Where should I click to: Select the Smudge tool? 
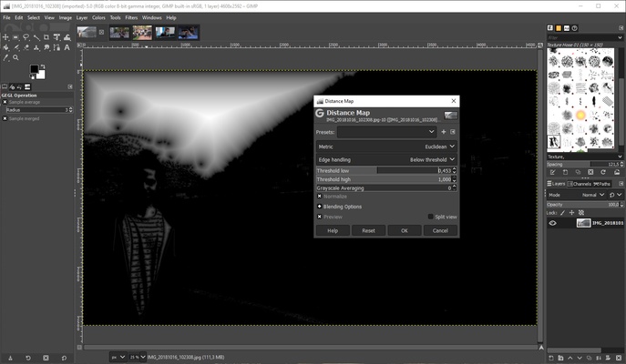point(46,47)
